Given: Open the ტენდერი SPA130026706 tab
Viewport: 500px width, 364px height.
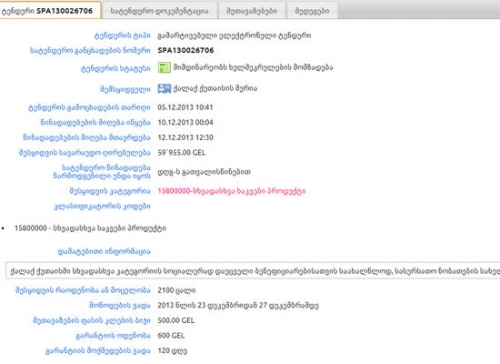Looking at the screenshot, I should click(50, 10).
